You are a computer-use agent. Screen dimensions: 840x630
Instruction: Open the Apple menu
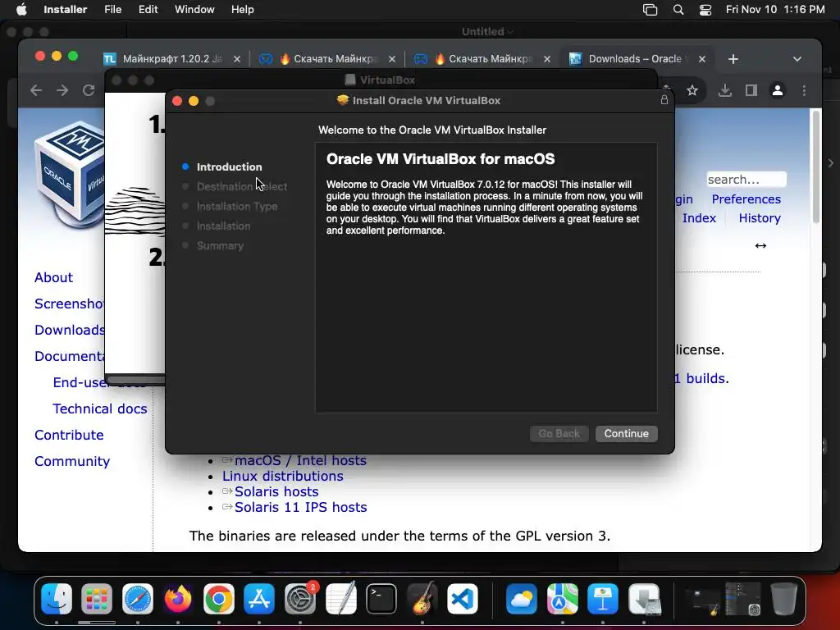click(x=21, y=9)
